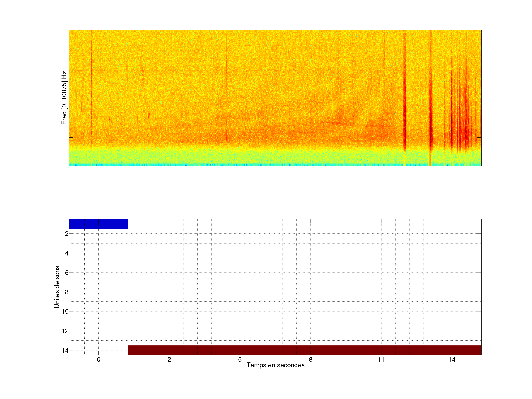
Task: Click y-axis tick label 12 in lower plot
Action: tap(65, 331)
